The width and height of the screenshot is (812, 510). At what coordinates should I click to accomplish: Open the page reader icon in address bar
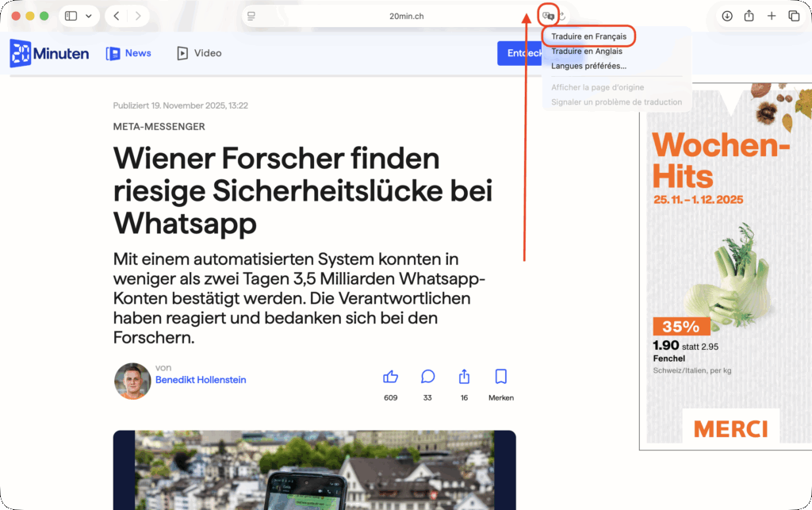(251, 16)
